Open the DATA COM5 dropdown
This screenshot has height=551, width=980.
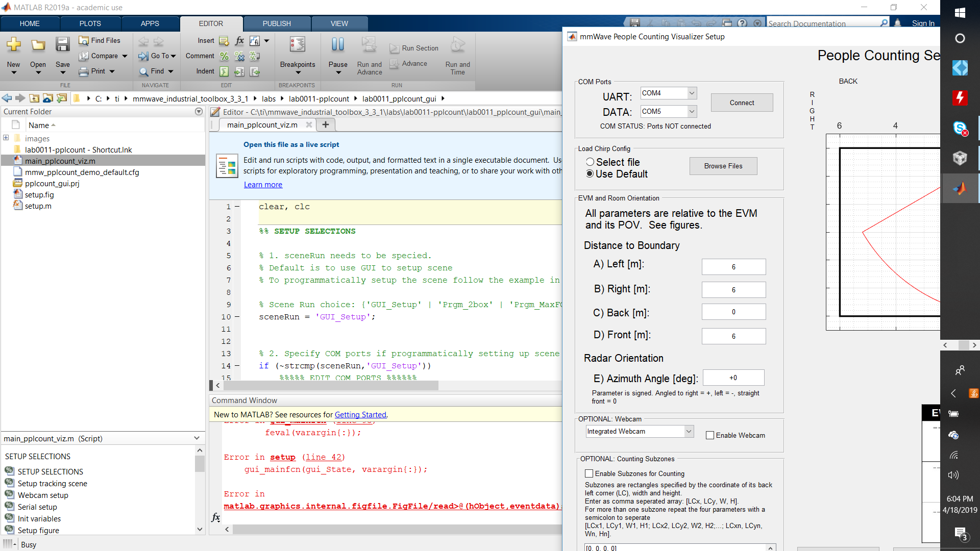(692, 112)
